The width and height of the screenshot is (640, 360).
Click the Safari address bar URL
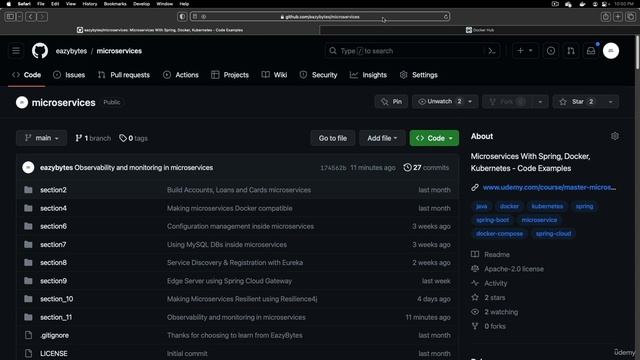coord(320,17)
